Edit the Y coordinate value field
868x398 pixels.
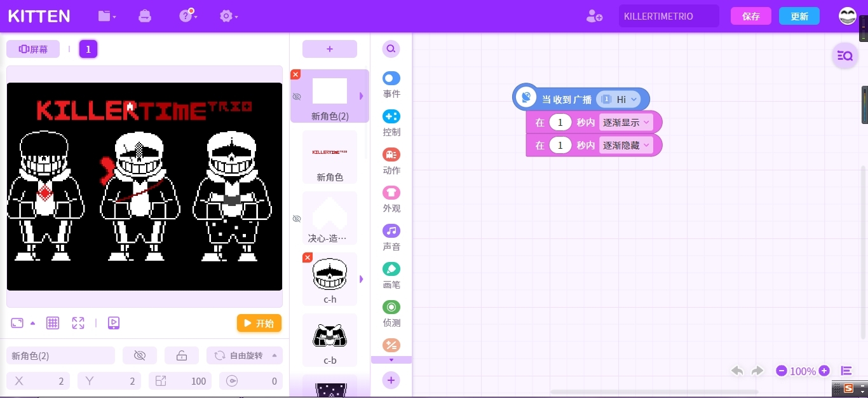pyautogui.click(x=110, y=381)
